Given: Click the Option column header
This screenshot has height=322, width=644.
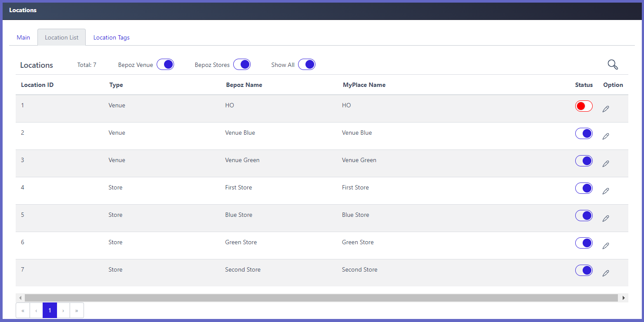Looking at the screenshot, I should pos(613,85).
